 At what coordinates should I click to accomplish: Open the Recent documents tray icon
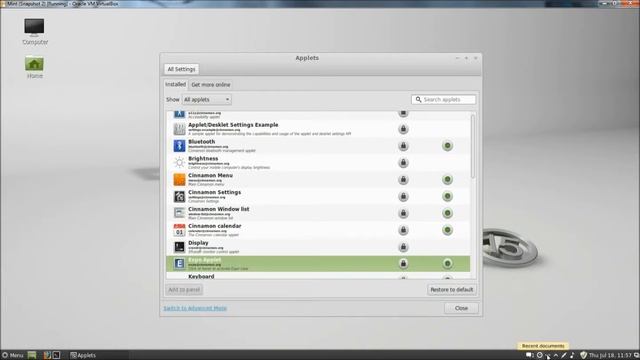[548, 355]
